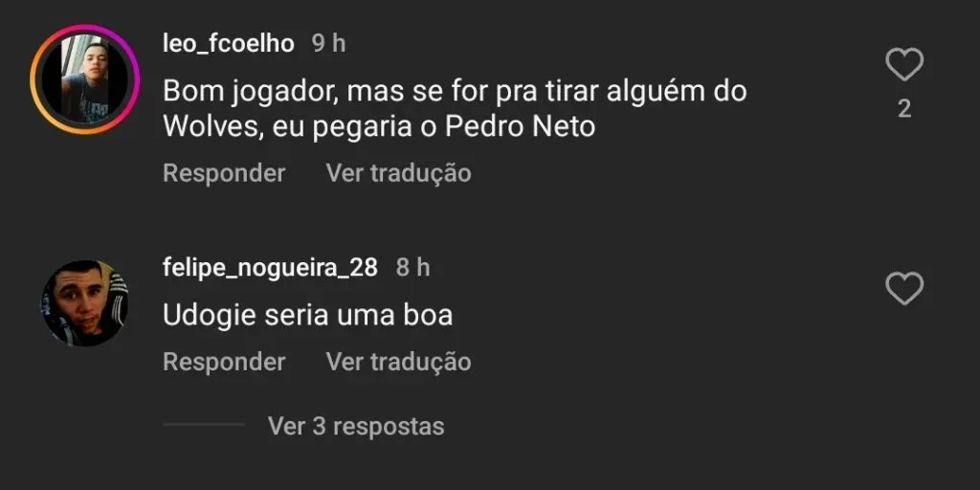Translate the Pedro Neto comment
980x490 pixels.
pos(398,173)
